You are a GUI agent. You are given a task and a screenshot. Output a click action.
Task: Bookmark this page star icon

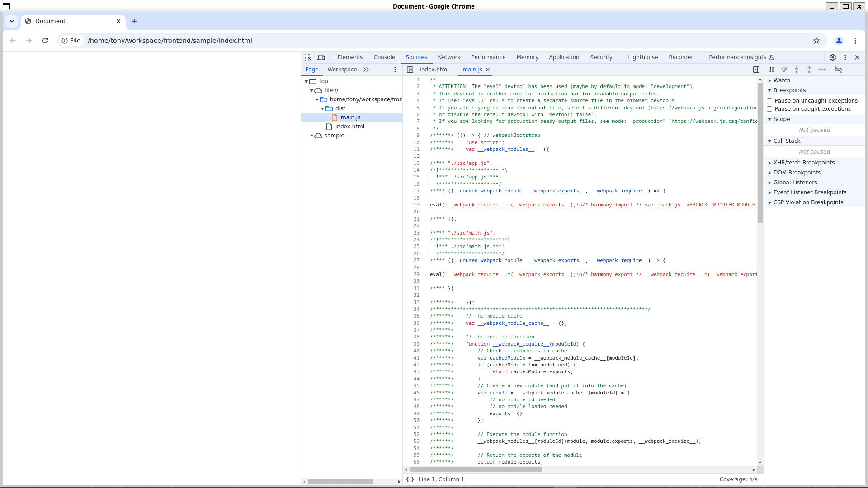816,41
